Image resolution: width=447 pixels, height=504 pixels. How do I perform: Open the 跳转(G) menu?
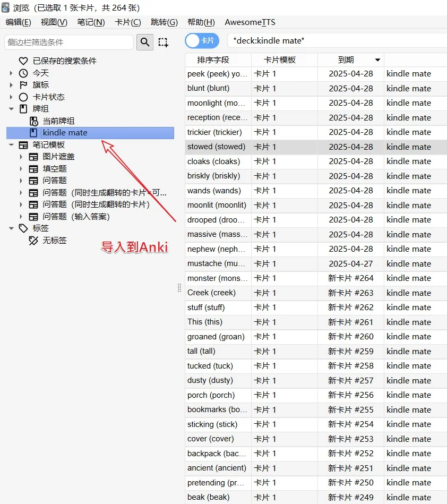point(164,22)
